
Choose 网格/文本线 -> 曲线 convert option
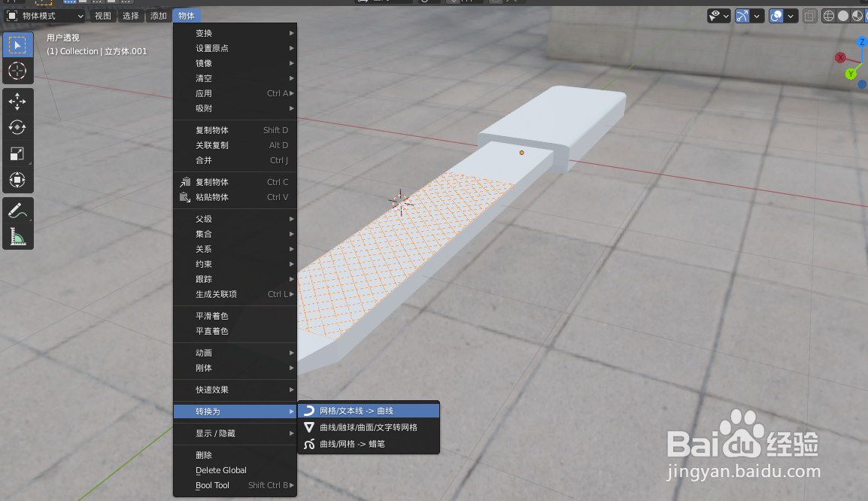click(369, 409)
